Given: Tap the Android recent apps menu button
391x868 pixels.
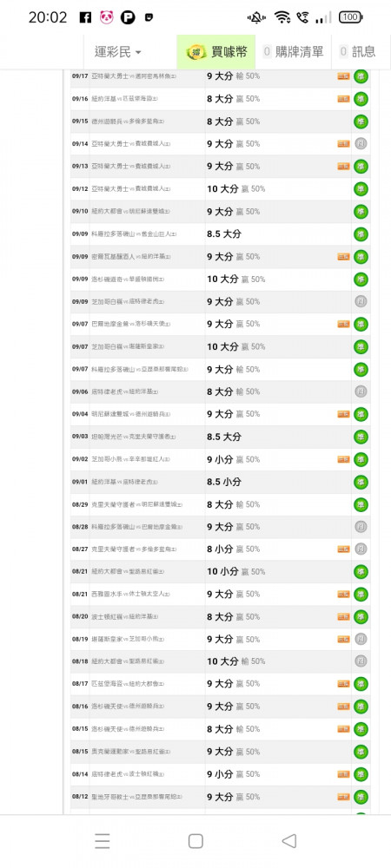Looking at the screenshot, I should tap(102, 841).
